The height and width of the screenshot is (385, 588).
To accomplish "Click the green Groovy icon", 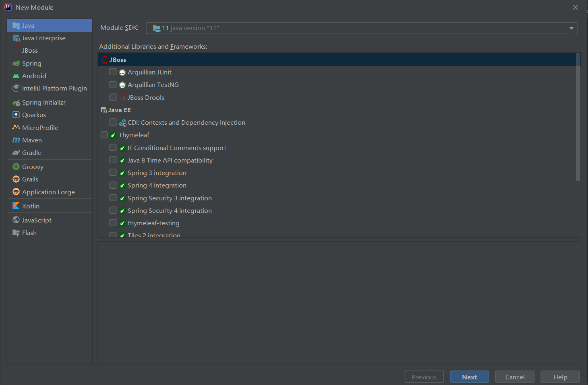I will 16,167.
